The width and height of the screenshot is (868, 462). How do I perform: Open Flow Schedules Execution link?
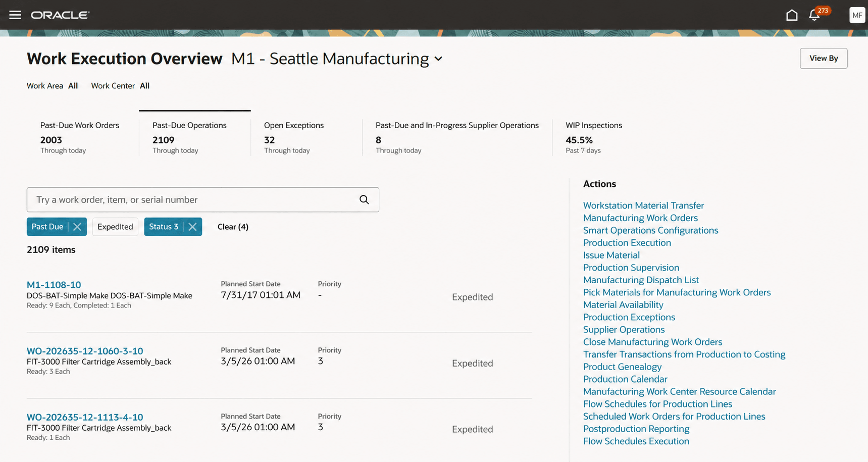pyautogui.click(x=636, y=441)
